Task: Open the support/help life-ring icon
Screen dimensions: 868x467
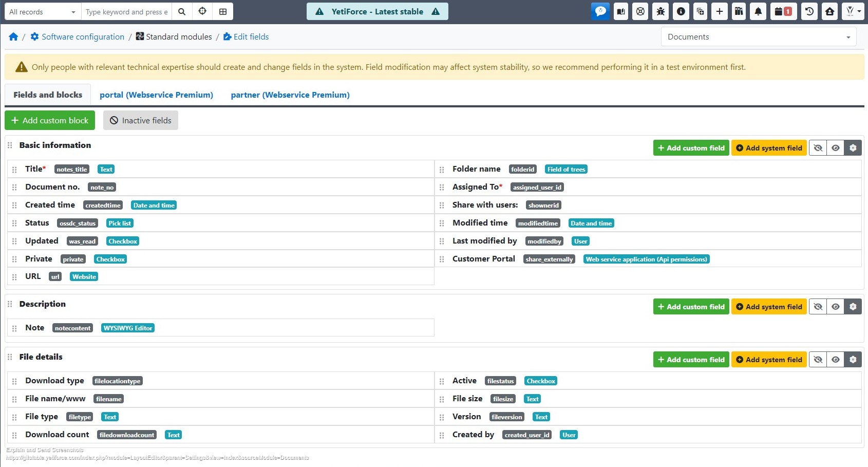Action: [640, 11]
